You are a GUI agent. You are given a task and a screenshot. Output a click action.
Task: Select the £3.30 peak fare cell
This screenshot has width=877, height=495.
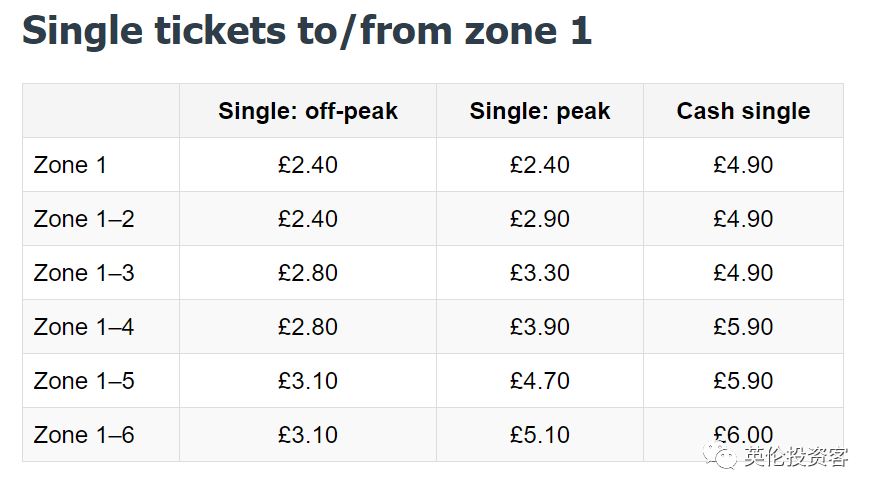pyautogui.click(x=540, y=273)
